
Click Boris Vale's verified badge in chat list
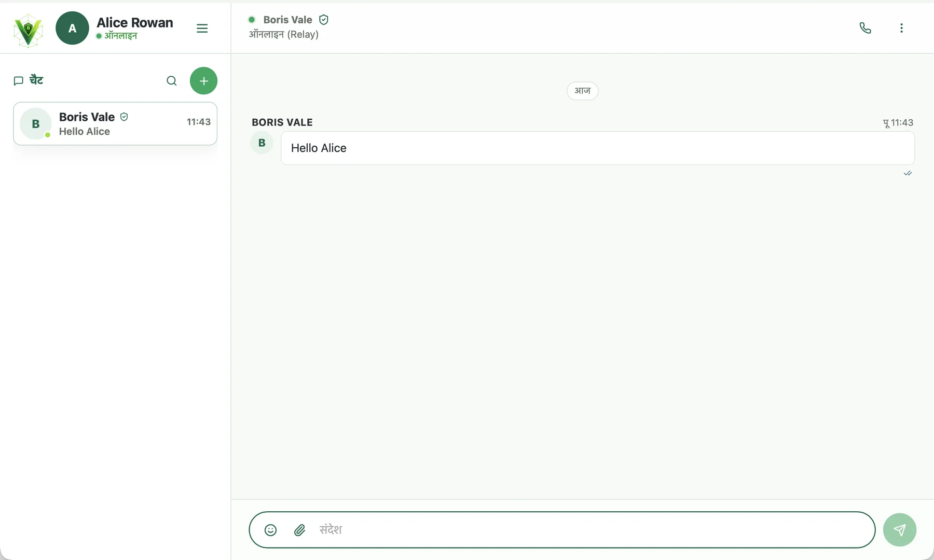pyautogui.click(x=124, y=117)
